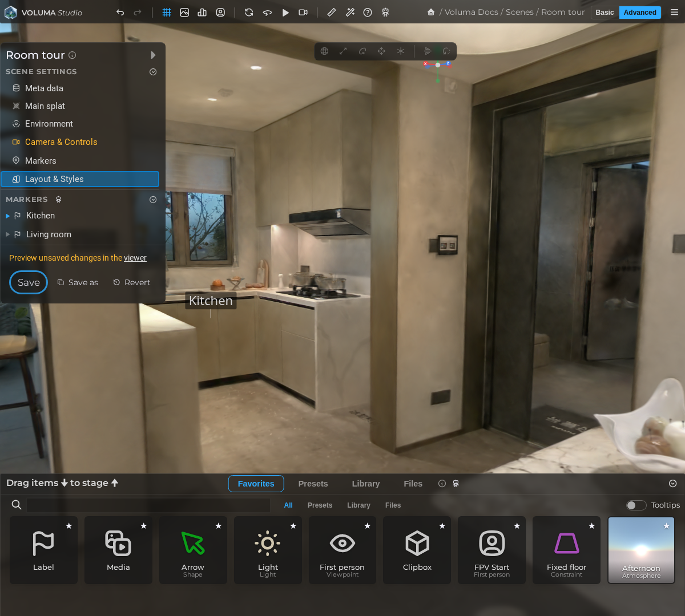Select the Afternoon atmosphere thumbnail
Screen dimensions: 685x616
click(x=641, y=550)
